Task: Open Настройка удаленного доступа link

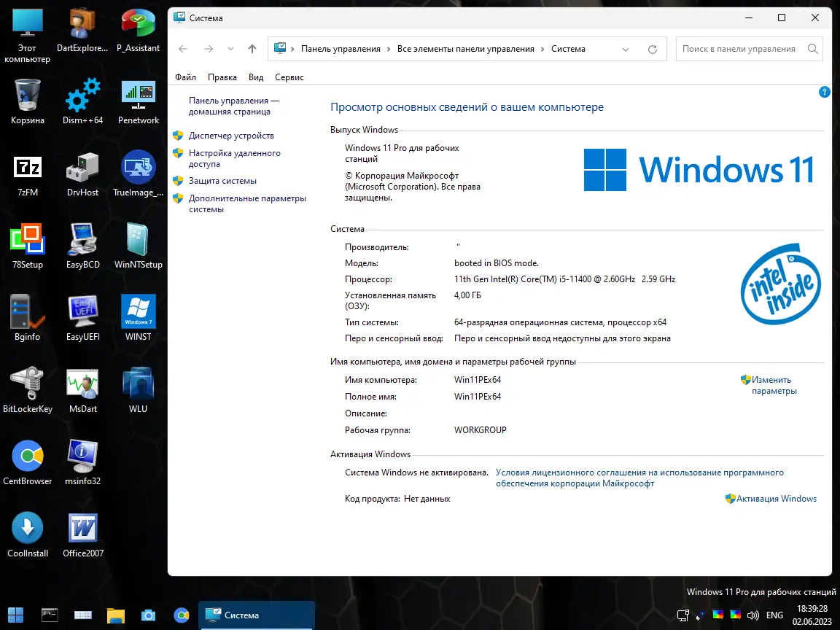Action: point(235,158)
